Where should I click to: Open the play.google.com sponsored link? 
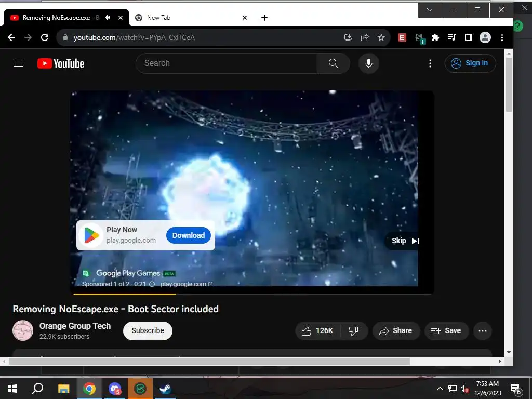click(x=187, y=284)
